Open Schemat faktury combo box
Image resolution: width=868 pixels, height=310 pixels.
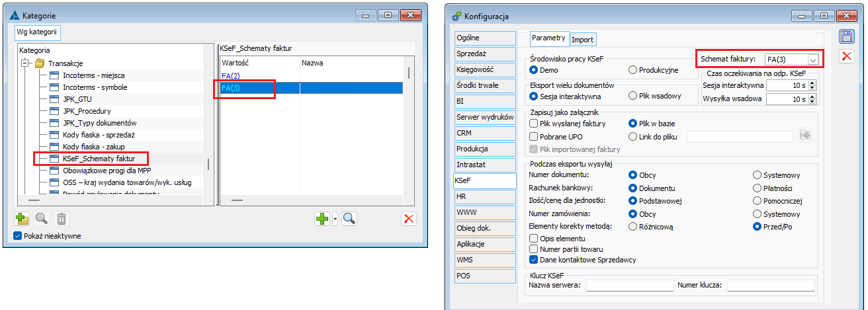pyautogui.click(x=791, y=59)
